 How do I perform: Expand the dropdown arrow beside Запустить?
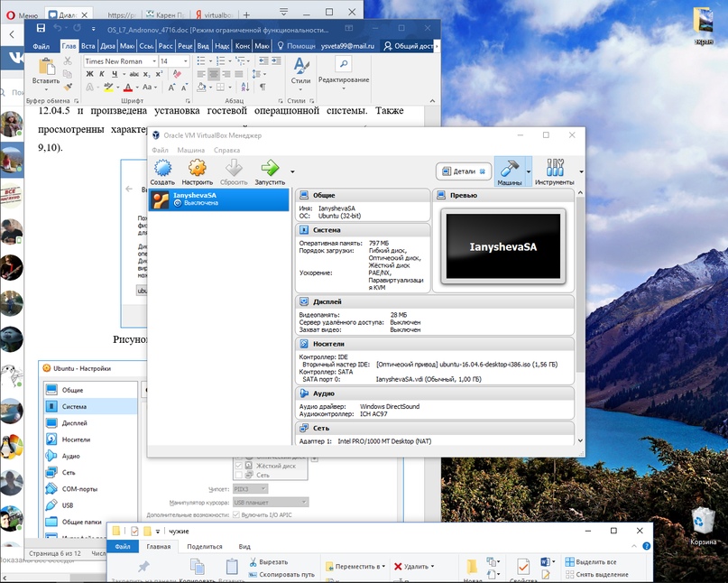pos(292,171)
